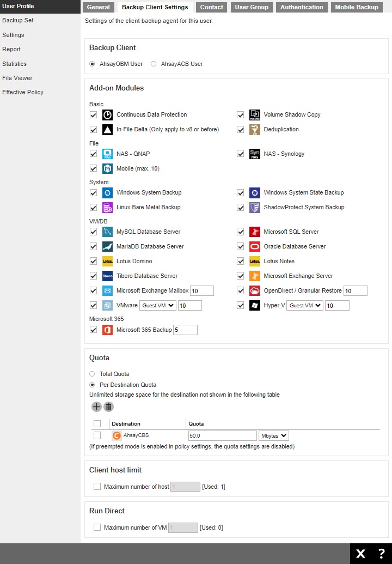Click the Microsoft Exchange Mailbox quantity field
Viewport: 392px width, 564px height.
pos(202,291)
